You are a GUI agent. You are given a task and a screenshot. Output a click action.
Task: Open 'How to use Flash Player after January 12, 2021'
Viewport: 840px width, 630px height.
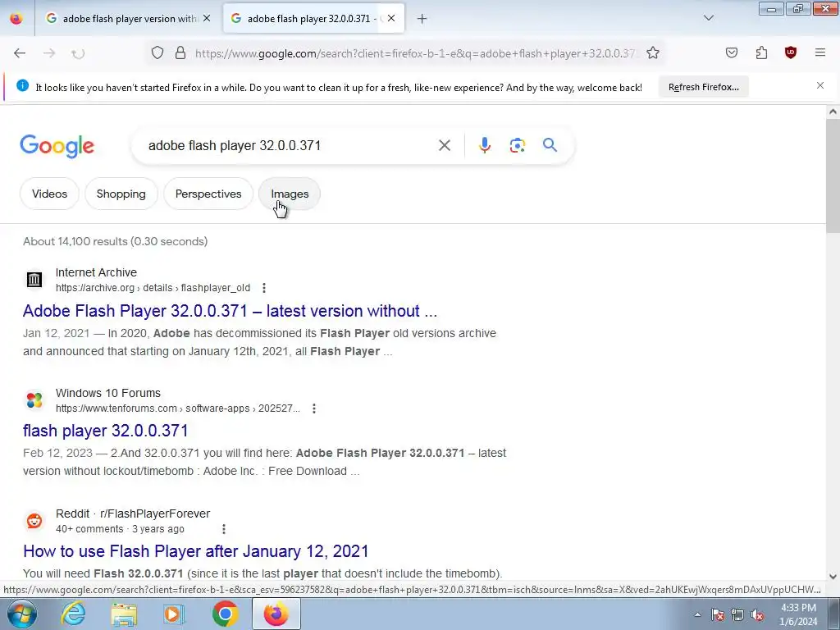click(x=196, y=551)
